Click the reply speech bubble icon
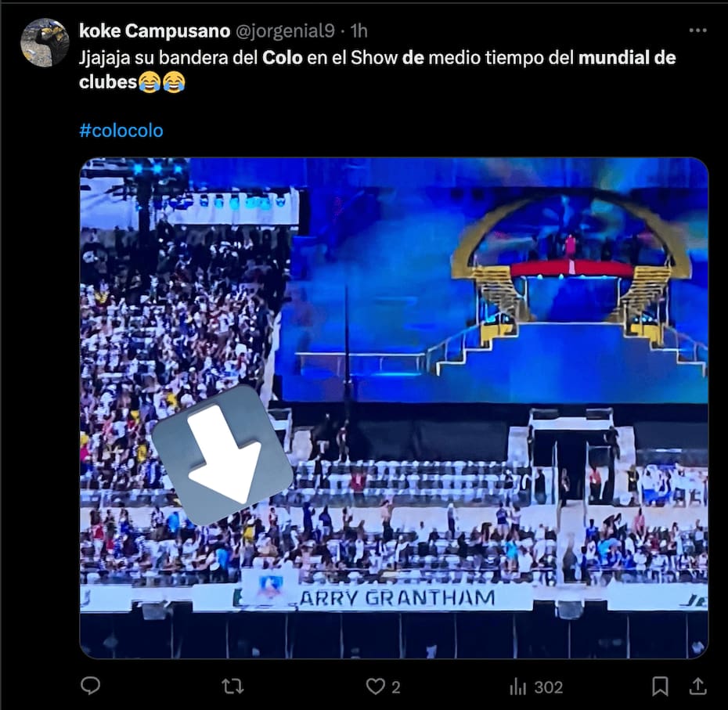The width and height of the screenshot is (728, 710). click(90, 686)
